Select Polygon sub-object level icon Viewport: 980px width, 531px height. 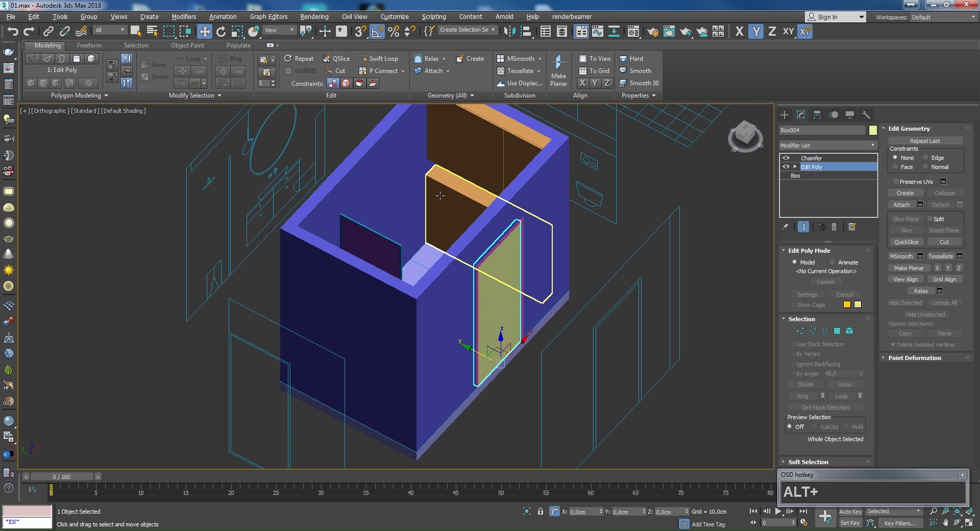[x=837, y=331]
